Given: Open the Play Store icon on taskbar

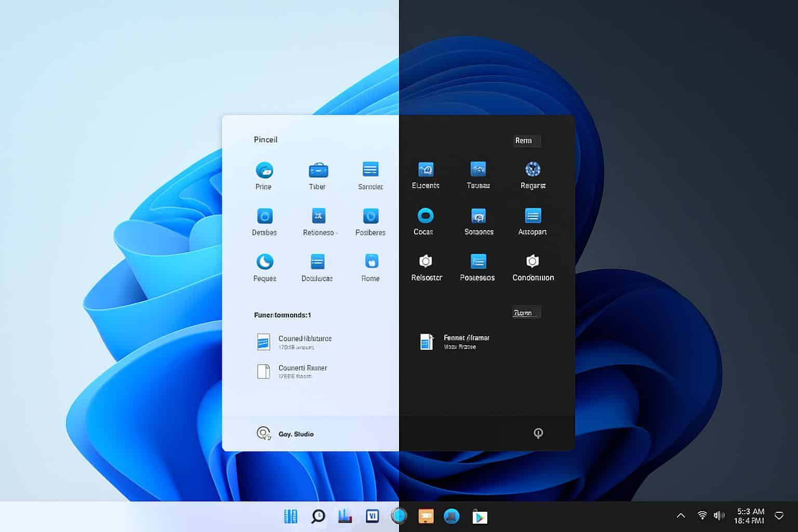Looking at the screenshot, I should pyautogui.click(x=480, y=516).
